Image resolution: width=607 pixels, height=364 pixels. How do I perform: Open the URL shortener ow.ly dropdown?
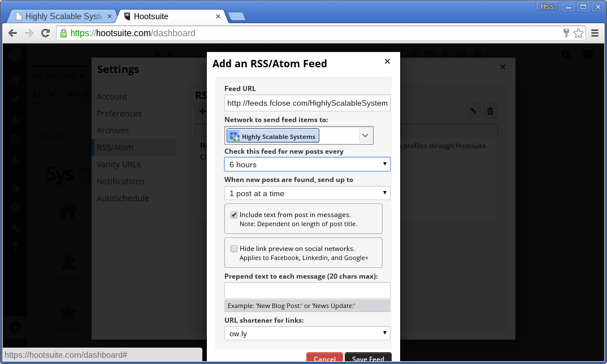tap(307, 333)
